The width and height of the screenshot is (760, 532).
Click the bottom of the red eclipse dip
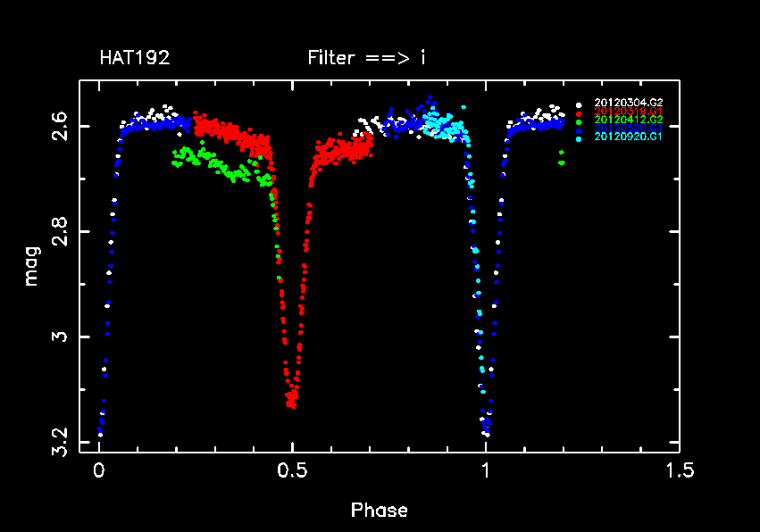point(291,402)
